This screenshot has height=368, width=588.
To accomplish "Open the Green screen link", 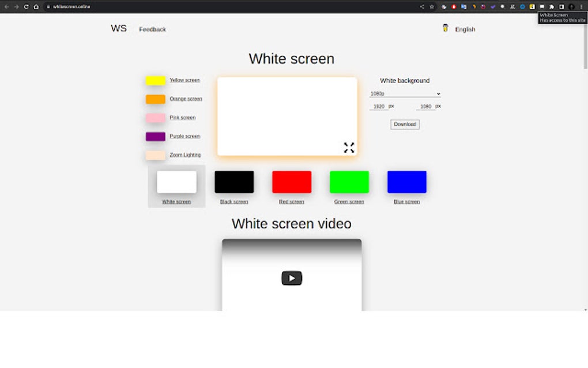I will pos(349,201).
